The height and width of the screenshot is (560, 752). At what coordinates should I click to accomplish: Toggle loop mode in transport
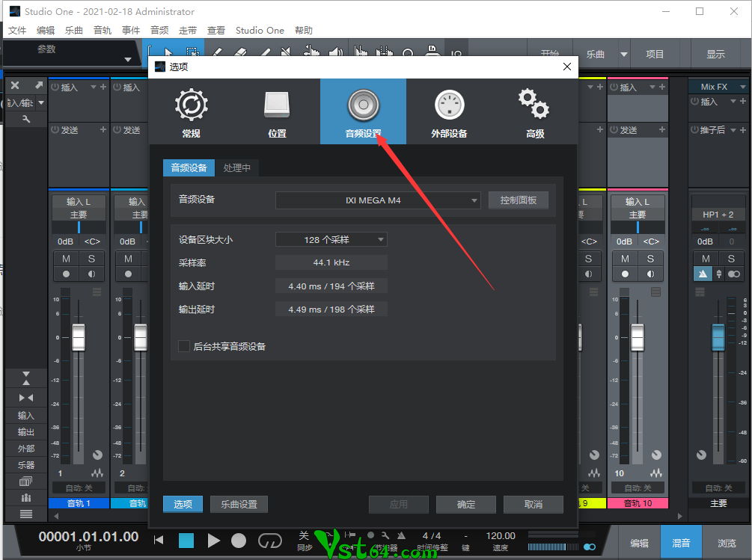coord(270,541)
